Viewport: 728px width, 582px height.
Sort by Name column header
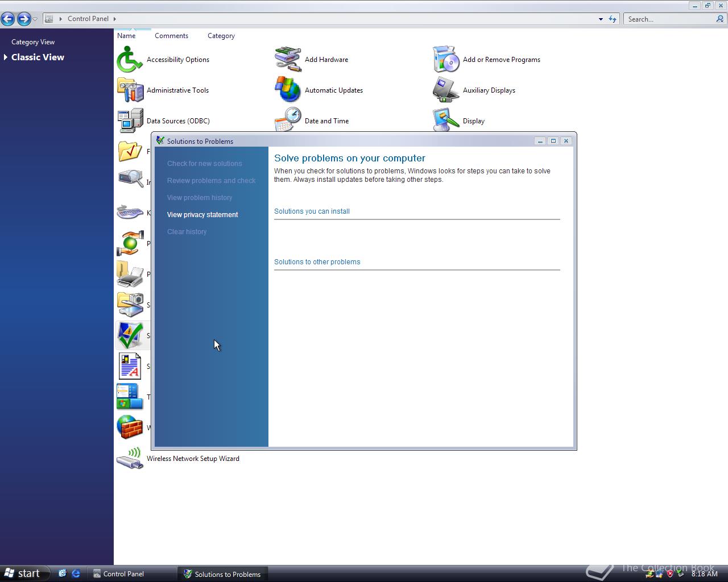[126, 36]
